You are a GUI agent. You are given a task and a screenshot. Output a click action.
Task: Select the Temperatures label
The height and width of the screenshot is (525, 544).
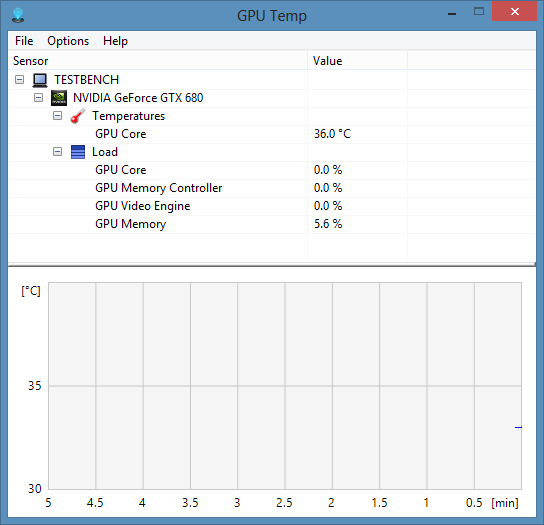click(128, 116)
